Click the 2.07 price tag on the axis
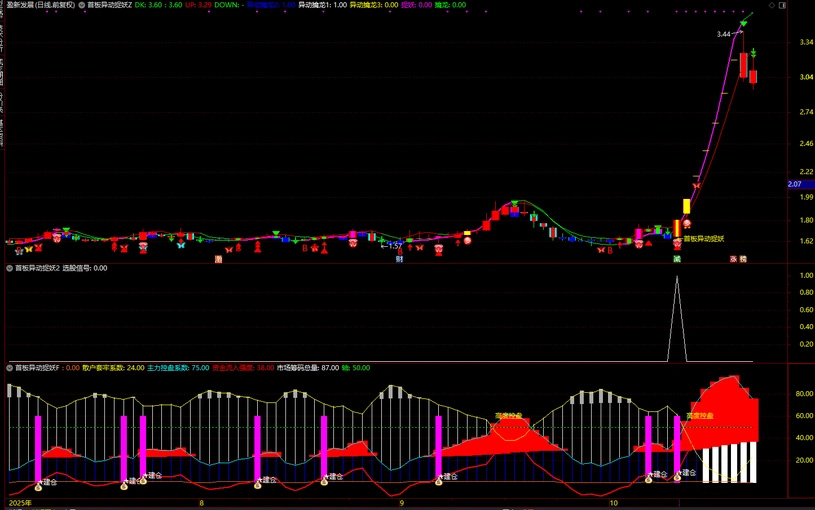Screen dimensions: 815x510 (x=795, y=184)
